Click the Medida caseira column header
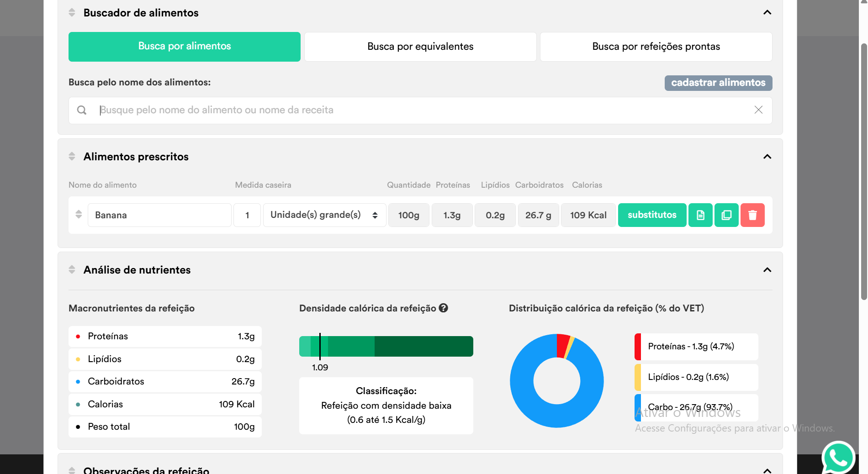The height and width of the screenshot is (474, 868). [x=263, y=185]
